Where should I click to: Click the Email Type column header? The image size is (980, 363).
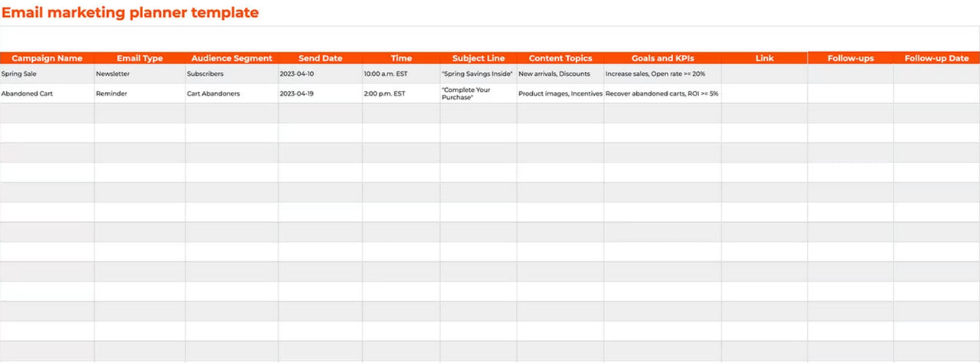140,58
